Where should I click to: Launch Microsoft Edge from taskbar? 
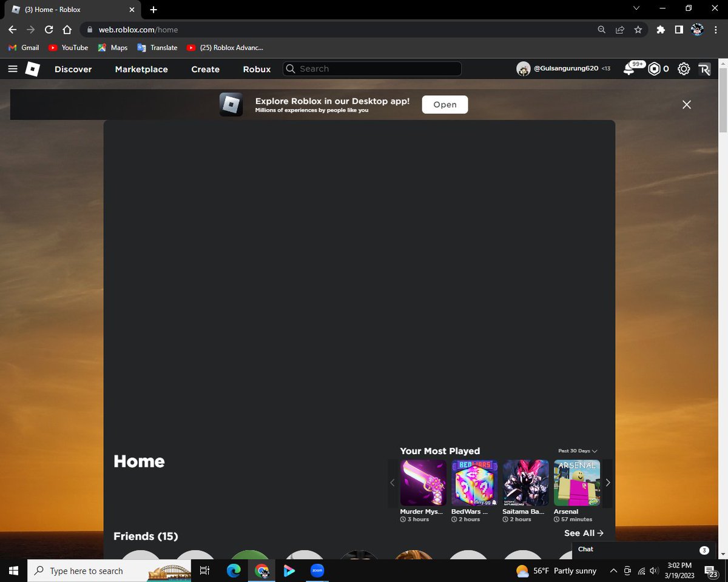[234, 570]
